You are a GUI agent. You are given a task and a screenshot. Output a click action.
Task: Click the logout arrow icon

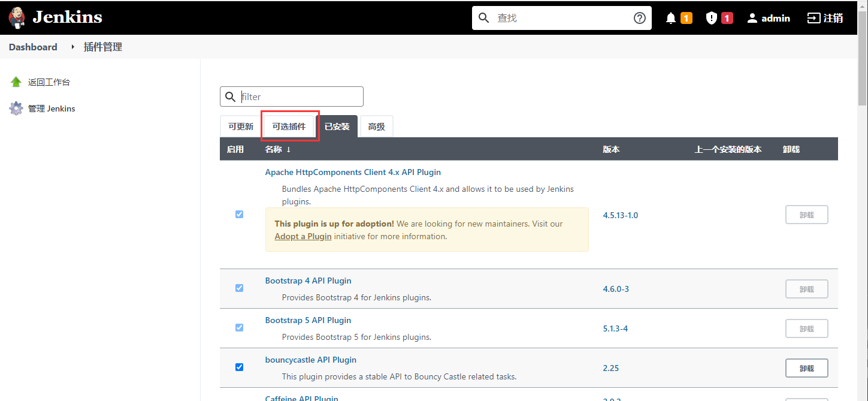coord(813,18)
